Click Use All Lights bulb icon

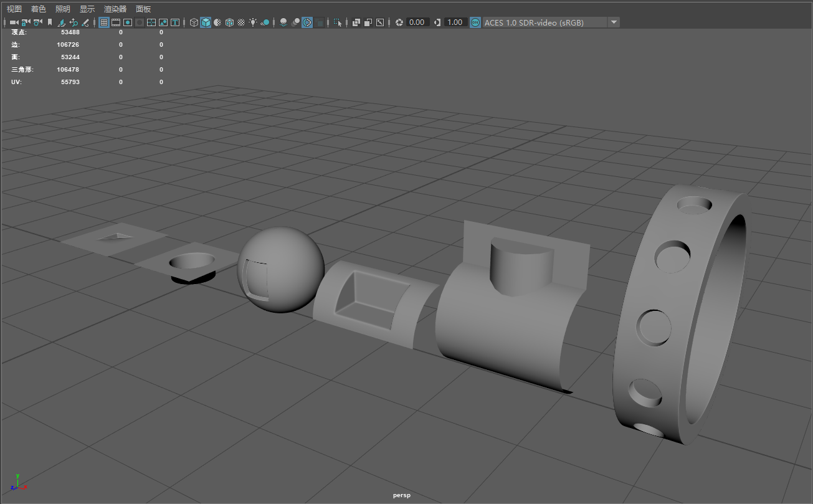(254, 22)
